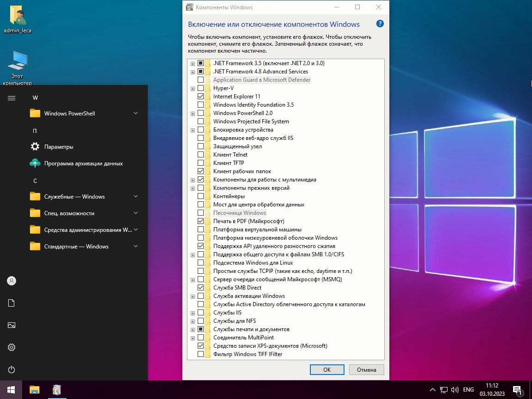Expand the Hyper-V tree node
Screen dimensions: 532x399
pyautogui.click(x=193, y=88)
